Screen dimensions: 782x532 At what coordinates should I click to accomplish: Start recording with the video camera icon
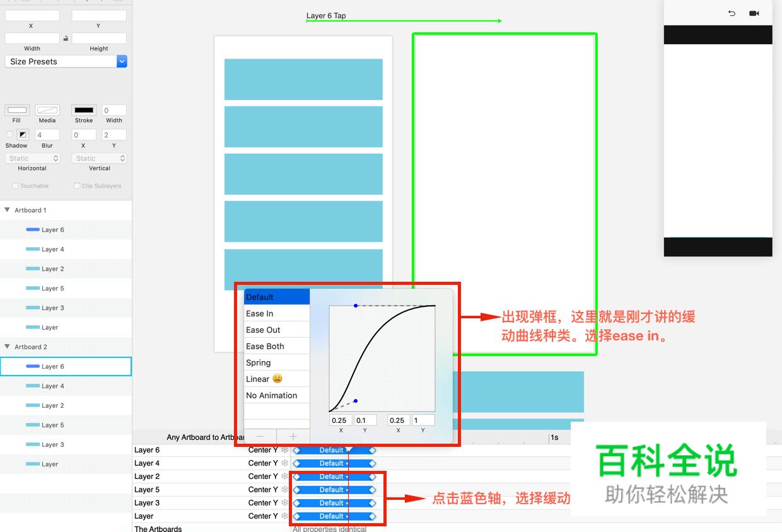(x=754, y=13)
